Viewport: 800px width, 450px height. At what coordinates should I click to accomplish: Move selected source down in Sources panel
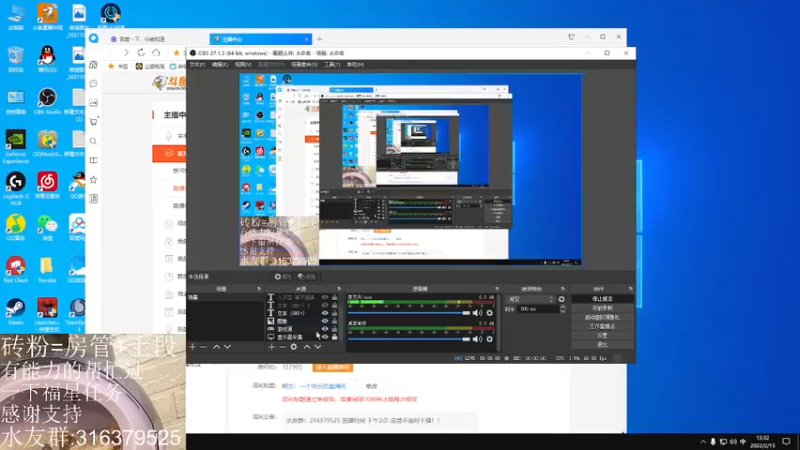pos(318,347)
